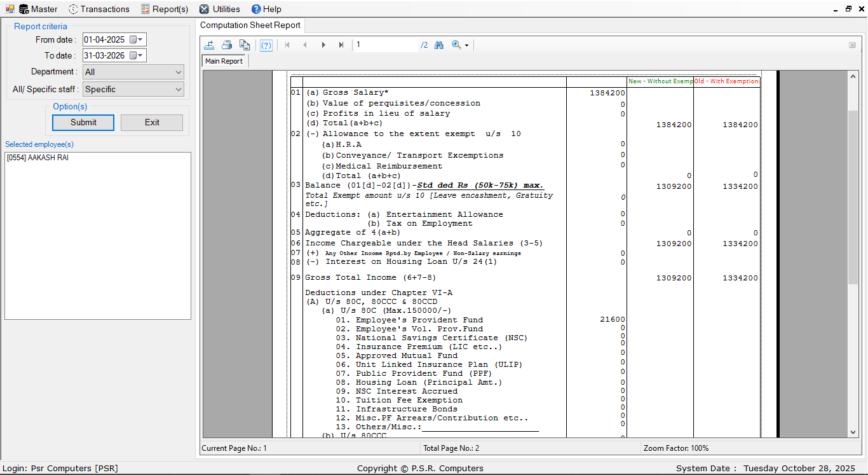Click the Submit button
Screen dimensions: 868x475
pos(83,123)
